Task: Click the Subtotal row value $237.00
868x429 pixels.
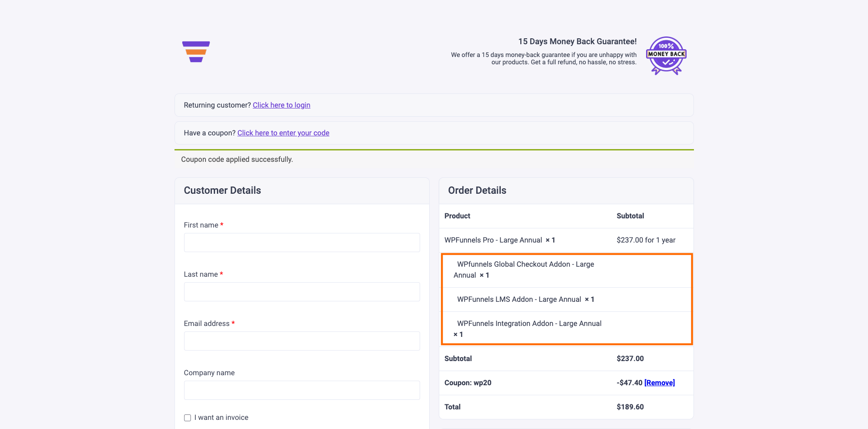Action: click(630, 358)
